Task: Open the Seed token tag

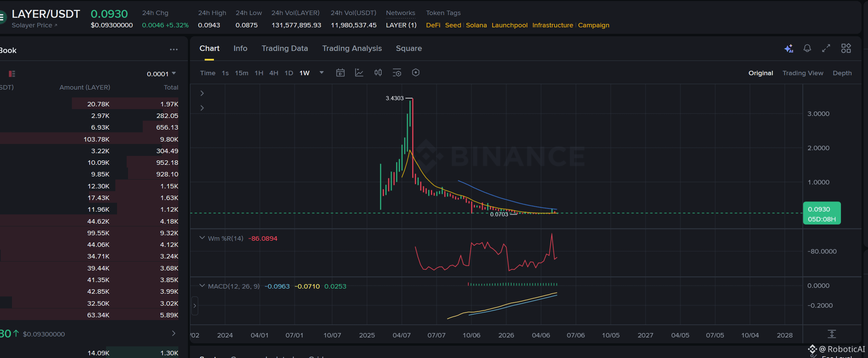Action: coord(453,25)
